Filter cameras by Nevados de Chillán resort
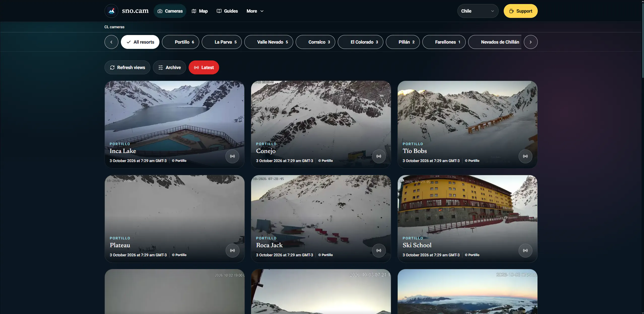 click(495, 42)
